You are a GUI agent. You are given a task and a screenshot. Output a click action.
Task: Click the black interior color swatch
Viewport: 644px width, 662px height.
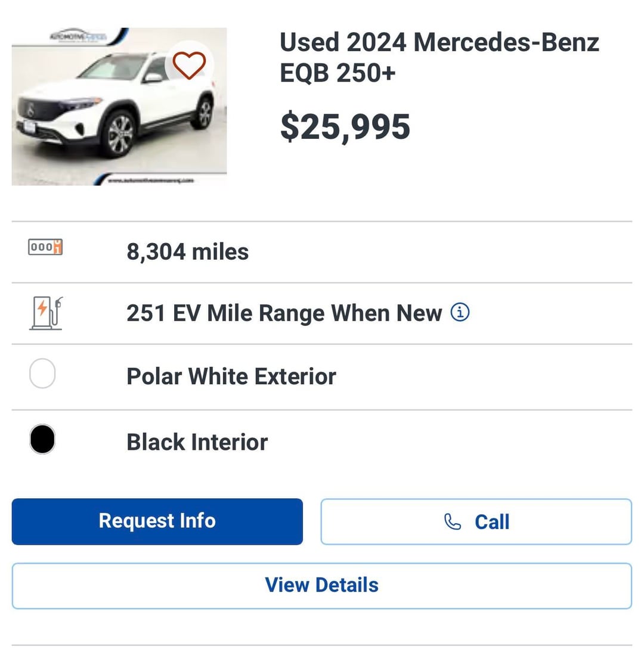point(42,440)
